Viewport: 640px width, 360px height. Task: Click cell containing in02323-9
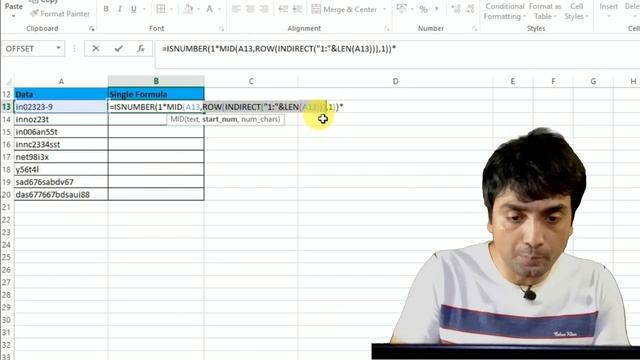61,107
